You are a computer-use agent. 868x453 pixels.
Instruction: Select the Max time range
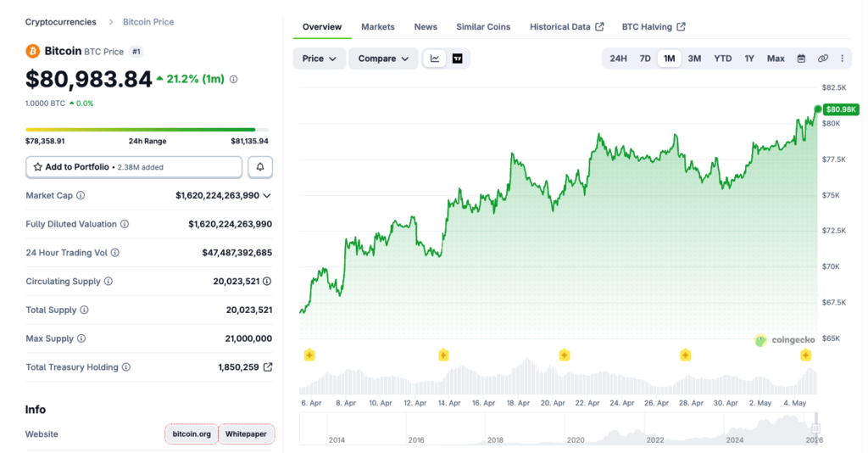[x=776, y=59]
